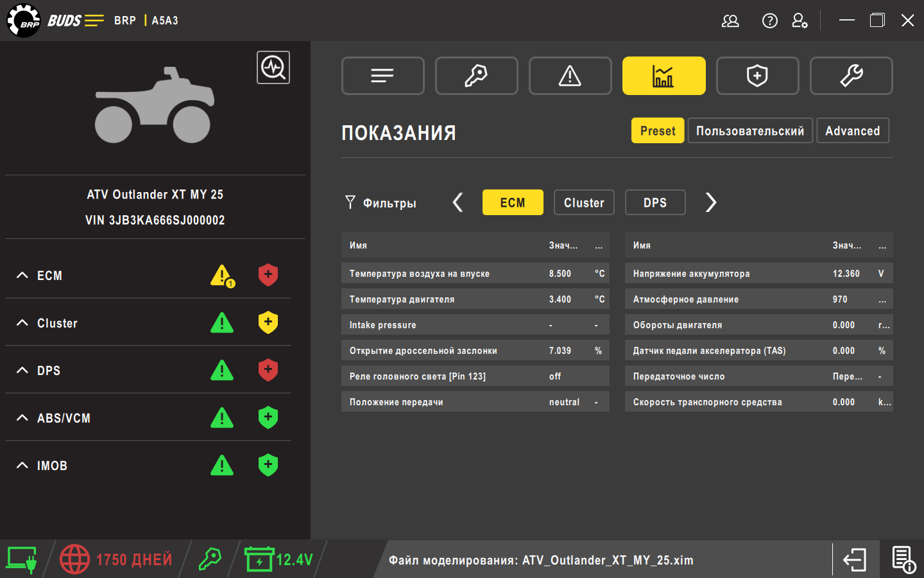Image resolution: width=924 pixels, height=578 pixels.
Task: Click the 1750 ДНЕЙ license text
Action: [x=134, y=559]
